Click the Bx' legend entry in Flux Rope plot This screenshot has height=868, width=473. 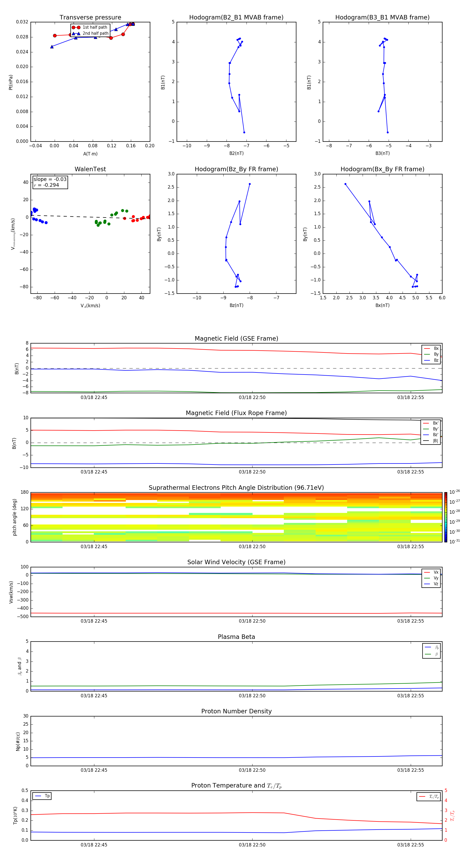(x=431, y=423)
